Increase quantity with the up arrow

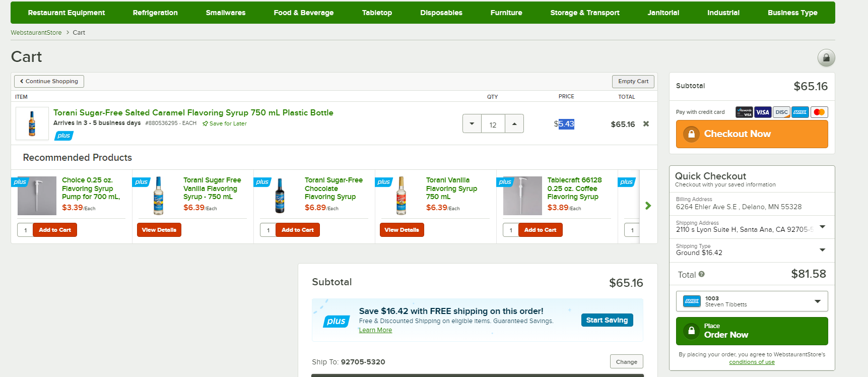click(514, 124)
